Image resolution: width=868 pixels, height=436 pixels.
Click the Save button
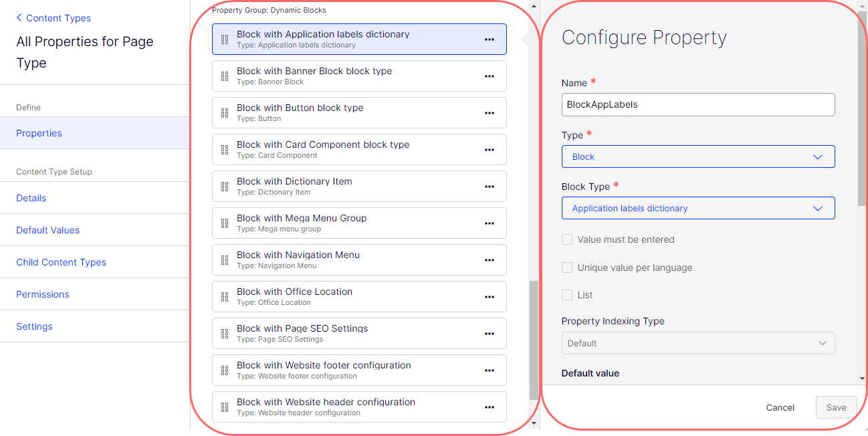(x=837, y=407)
